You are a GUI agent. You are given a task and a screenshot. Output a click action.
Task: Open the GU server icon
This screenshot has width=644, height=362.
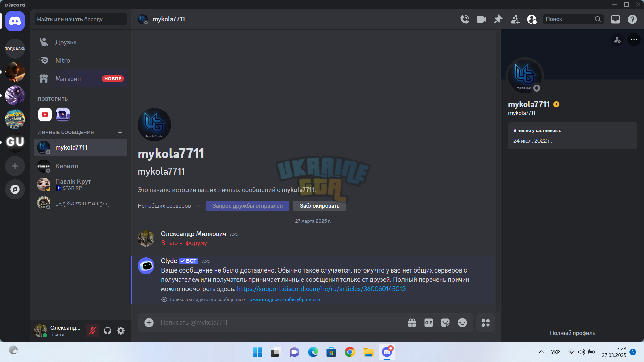tap(15, 142)
